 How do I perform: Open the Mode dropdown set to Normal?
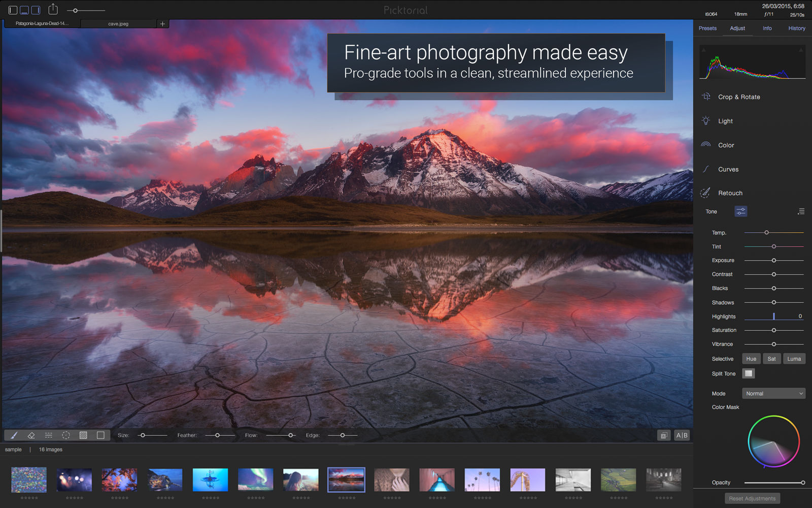coord(773,393)
